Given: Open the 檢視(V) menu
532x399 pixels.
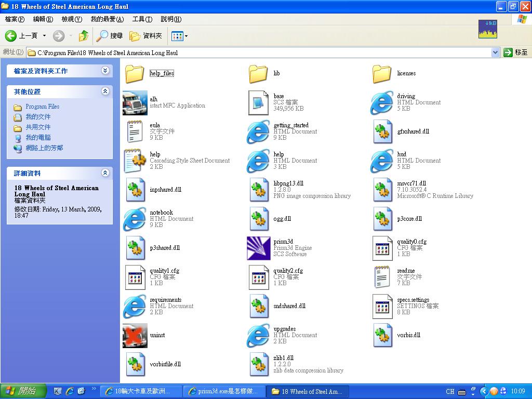Looking at the screenshot, I should click(72, 19).
